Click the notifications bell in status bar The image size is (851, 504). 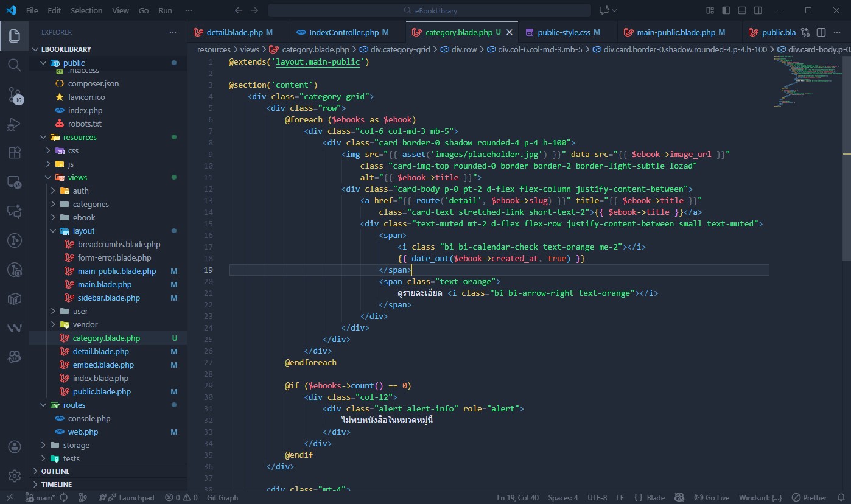(841, 497)
